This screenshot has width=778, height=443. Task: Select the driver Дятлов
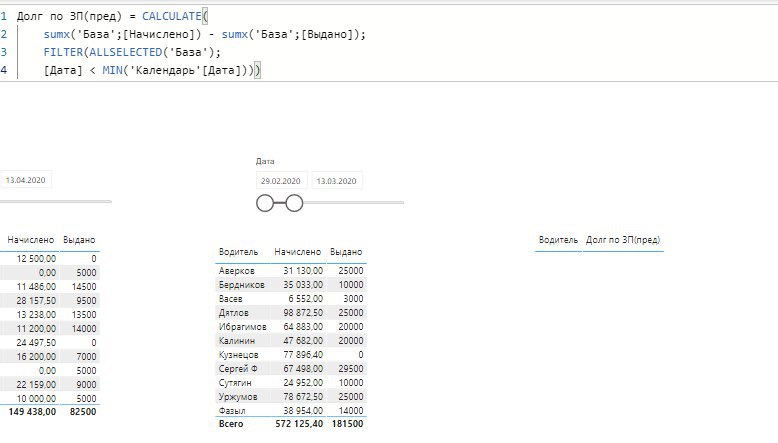(233, 313)
